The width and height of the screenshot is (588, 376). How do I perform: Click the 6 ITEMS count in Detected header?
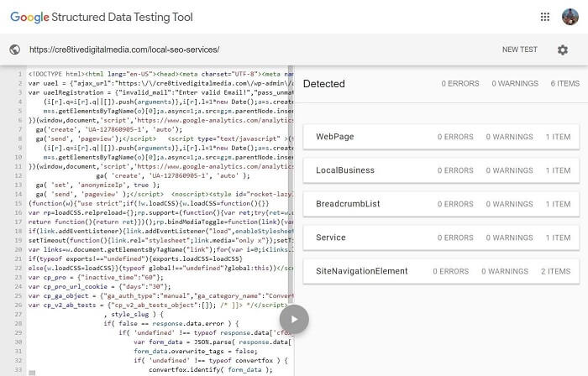564,84
